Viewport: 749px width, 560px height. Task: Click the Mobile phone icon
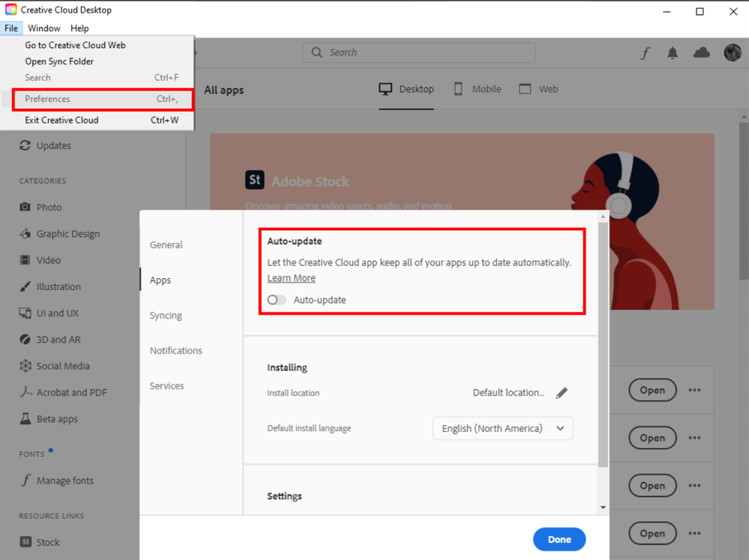point(457,89)
